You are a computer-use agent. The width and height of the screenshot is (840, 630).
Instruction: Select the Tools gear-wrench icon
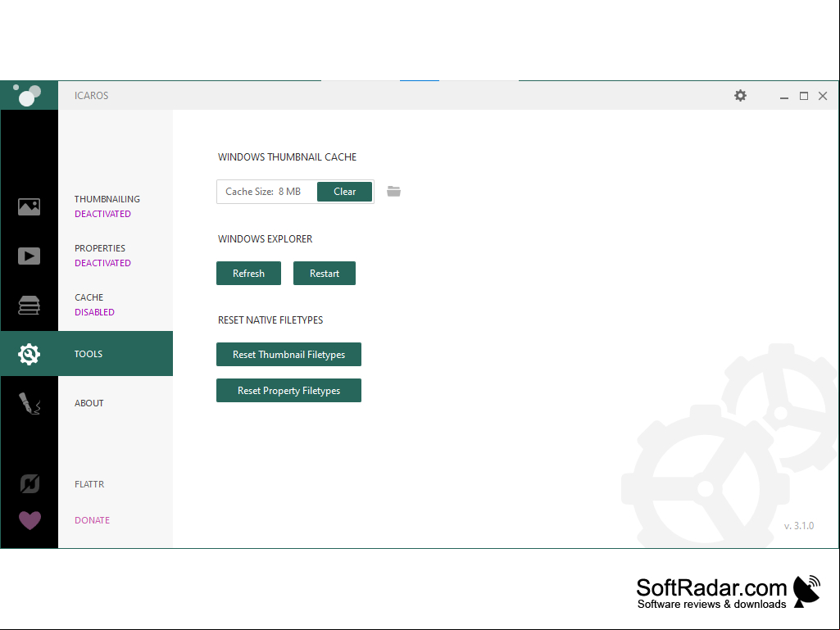[x=29, y=354]
